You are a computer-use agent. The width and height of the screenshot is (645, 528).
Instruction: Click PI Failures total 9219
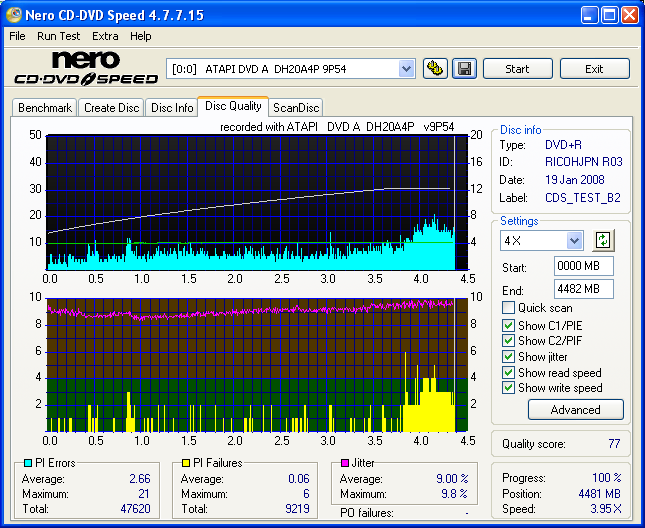pyautogui.click(x=297, y=509)
